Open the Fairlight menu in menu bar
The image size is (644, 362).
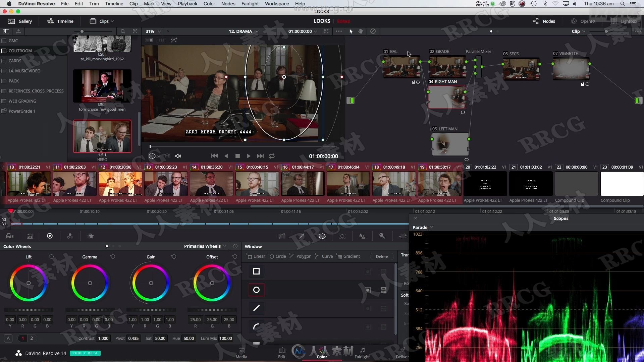250,4
